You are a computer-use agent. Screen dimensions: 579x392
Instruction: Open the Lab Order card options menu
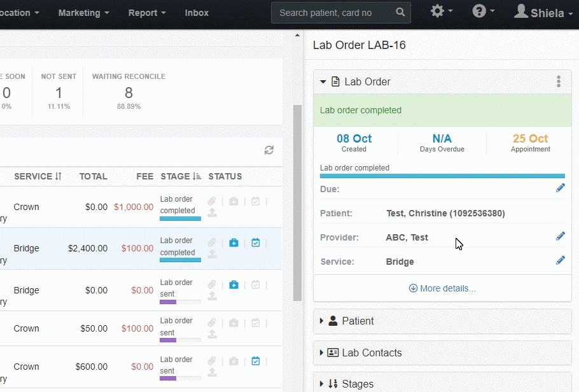coord(559,81)
